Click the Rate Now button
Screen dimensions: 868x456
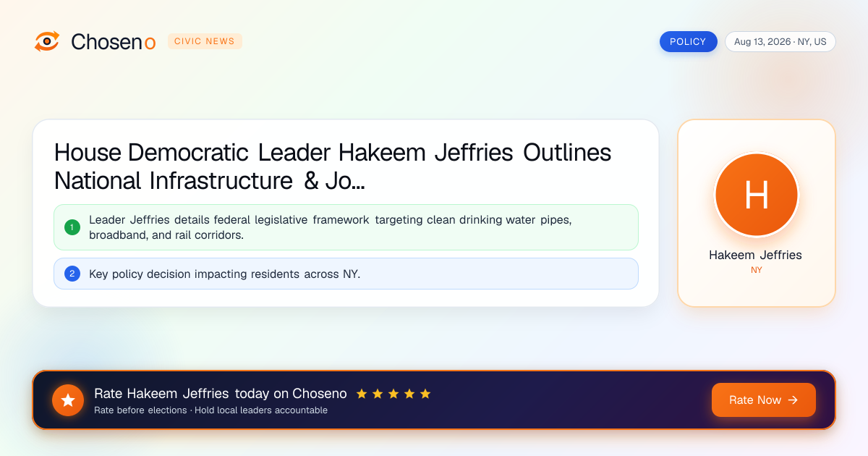[x=764, y=400]
